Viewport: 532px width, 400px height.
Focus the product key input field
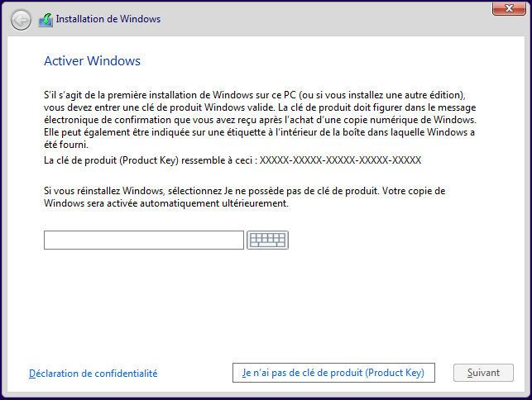point(144,240)
